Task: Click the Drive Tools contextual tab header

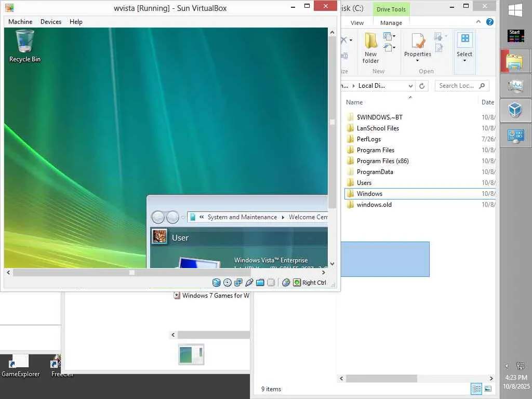Action: tap(391, 9)
